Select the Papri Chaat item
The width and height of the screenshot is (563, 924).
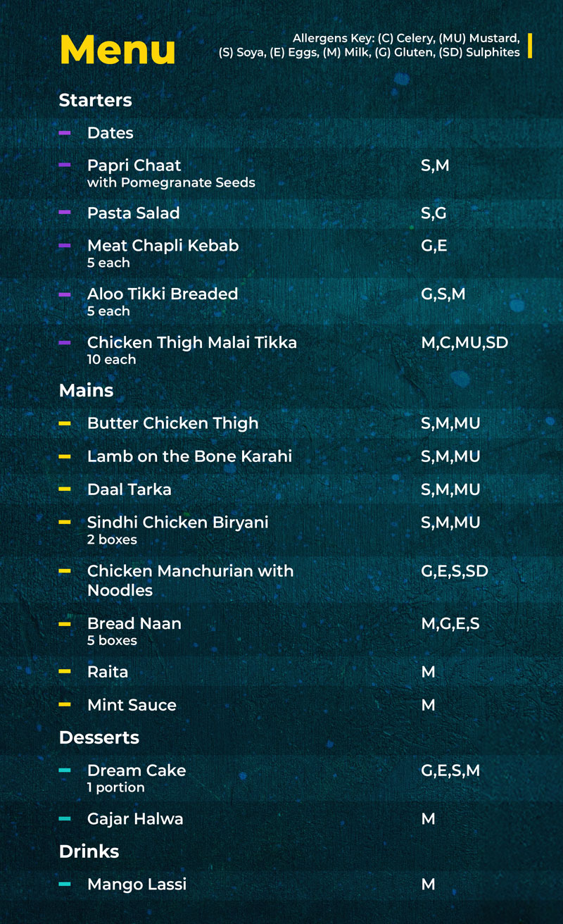point(134,166)
